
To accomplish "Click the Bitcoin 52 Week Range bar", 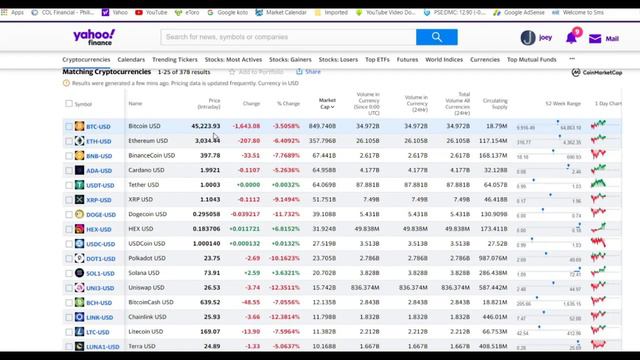I will pyautogui.click(x=549, y=124).
